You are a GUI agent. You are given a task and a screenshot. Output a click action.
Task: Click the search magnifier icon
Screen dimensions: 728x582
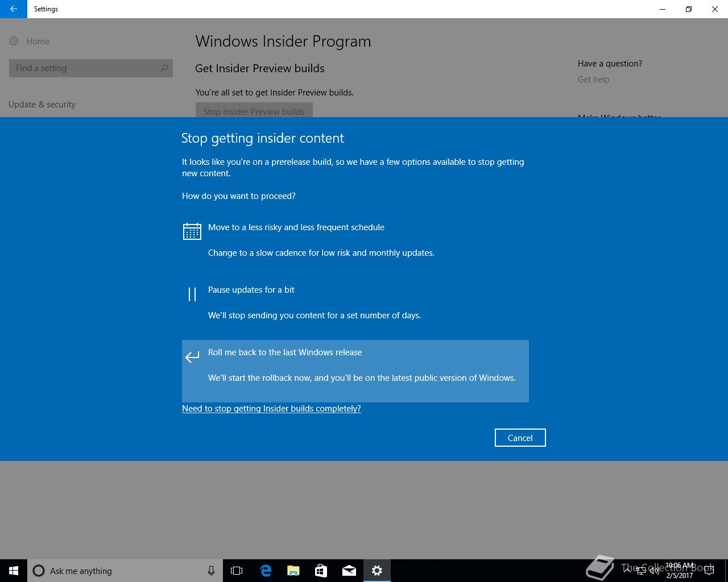point(164,68)
